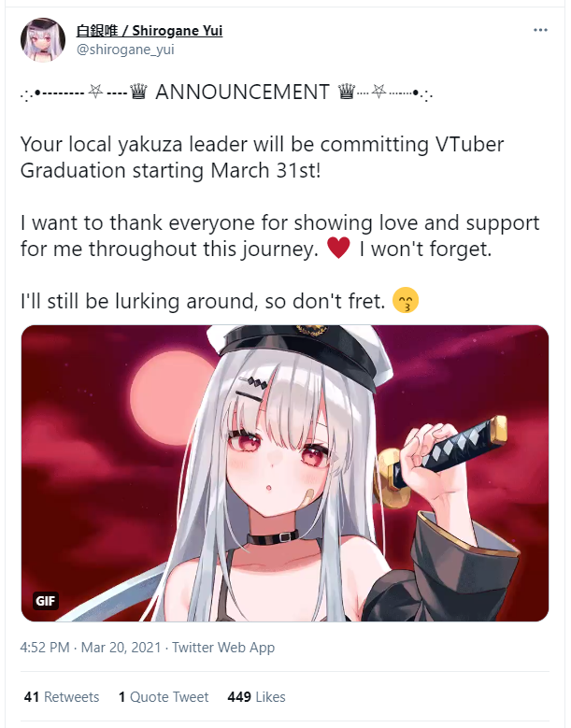Click the crown emoji before ANNOUNCEMENT
571x728 pixels.
click(x=139, y=92)
